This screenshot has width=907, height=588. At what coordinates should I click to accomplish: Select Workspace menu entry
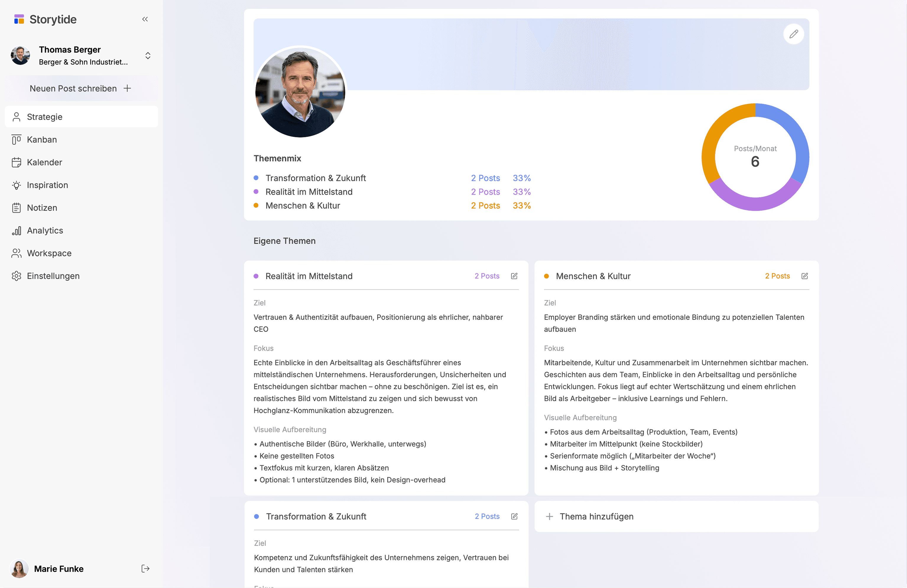pyautogui.click(x=49, y=253)
